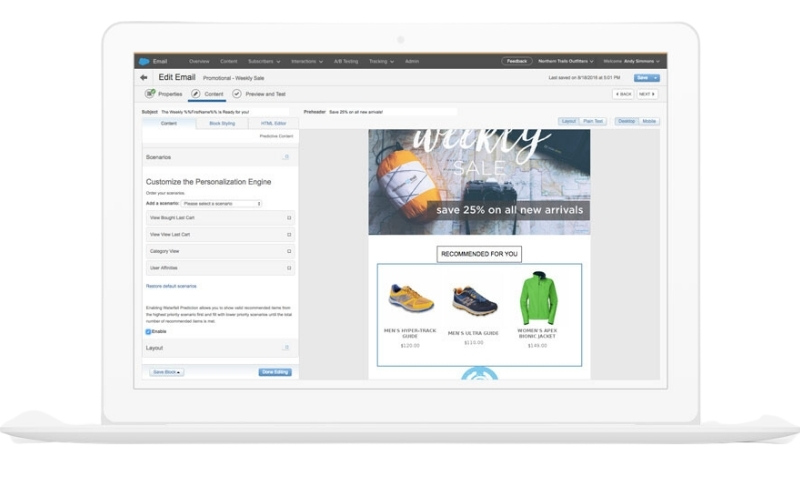Click the Done Editing button
The height and width of the screenshot is (500, 800).
(x=275, y=372)
